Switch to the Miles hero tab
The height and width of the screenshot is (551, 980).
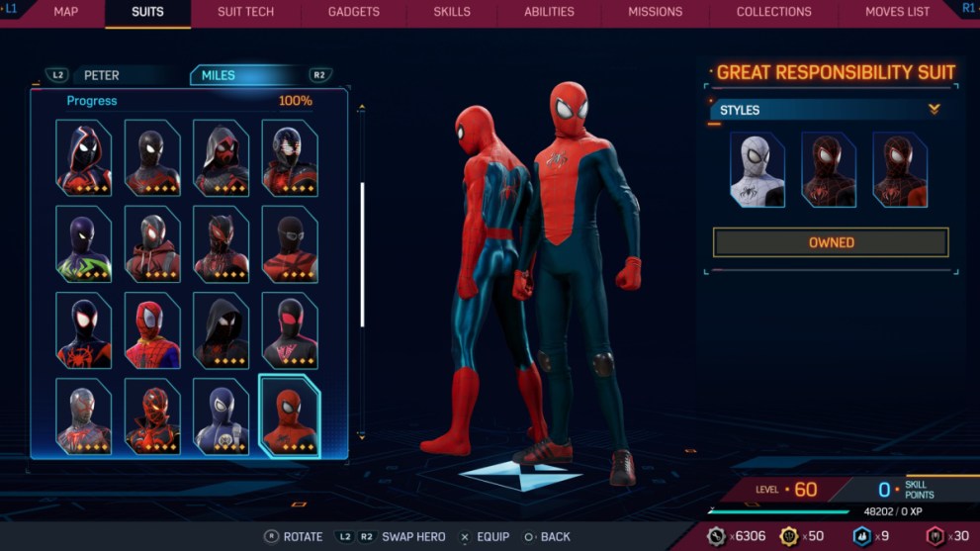pyautogui.click(x=220, y=75)
